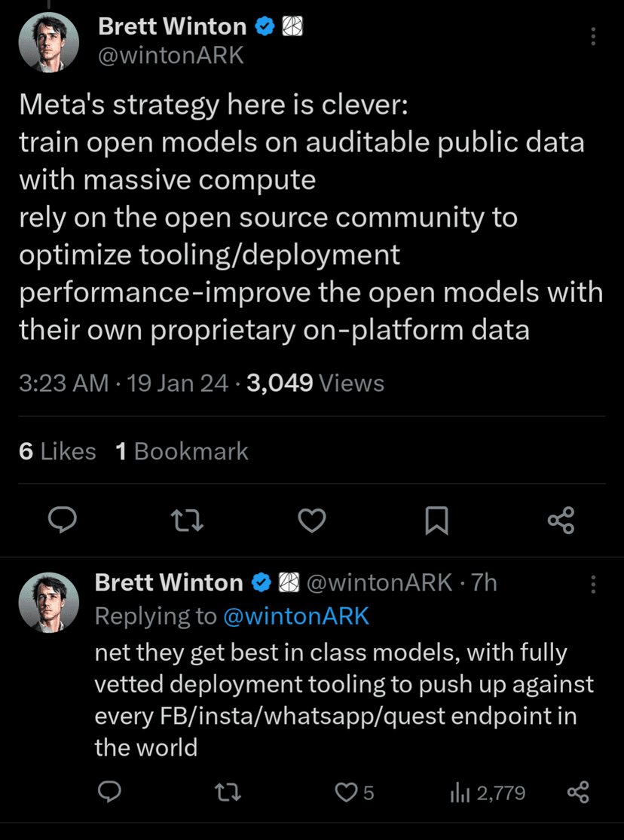624x840 pixels.
Task: Bookmark the main tweet
Action: coord(436,520)
